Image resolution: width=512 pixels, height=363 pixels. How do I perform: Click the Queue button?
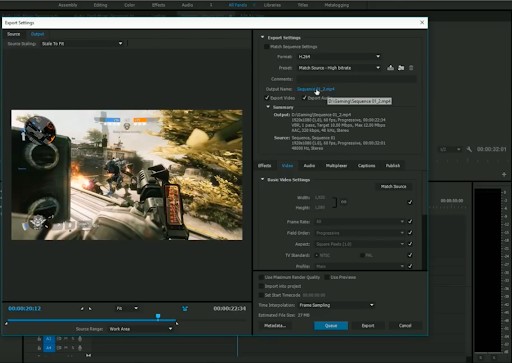coord(331,326)
